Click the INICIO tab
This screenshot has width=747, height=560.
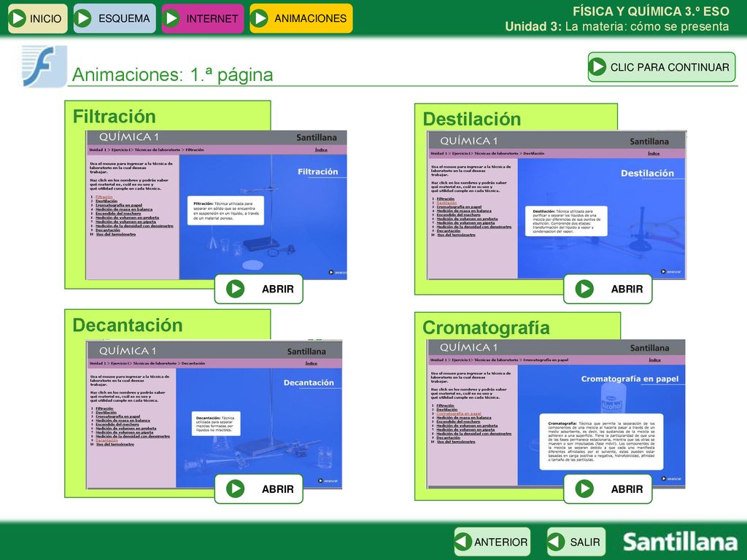click(38, 18)
